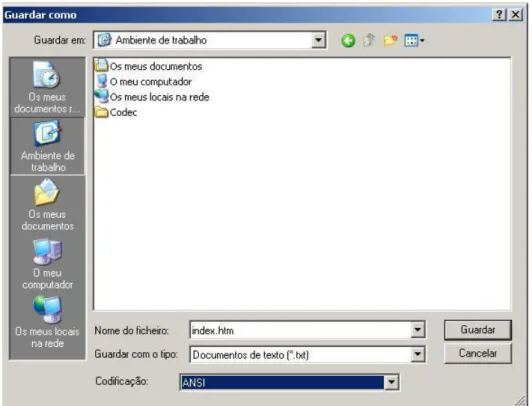Click the dialog resize grip corner
The height and width of the screenshot is (406, 532).
tap(521, 400)
